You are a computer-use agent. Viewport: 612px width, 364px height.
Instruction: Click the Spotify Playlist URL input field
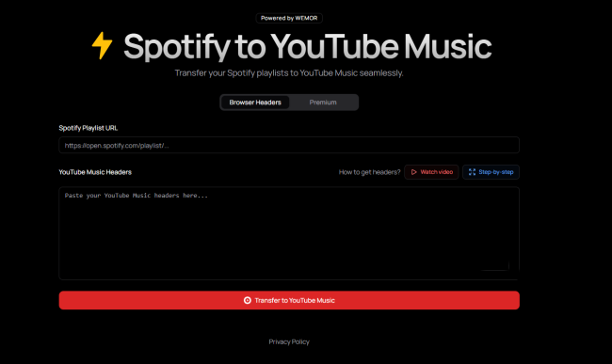289,146
